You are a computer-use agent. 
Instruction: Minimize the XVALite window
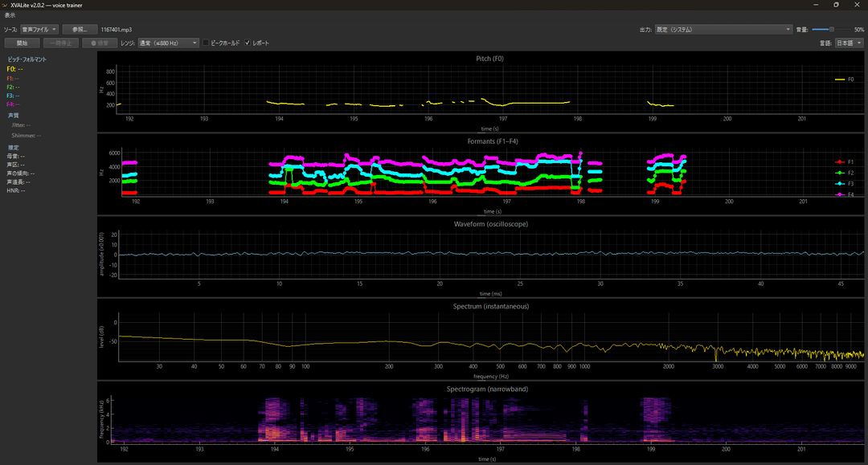pos(816,5)
